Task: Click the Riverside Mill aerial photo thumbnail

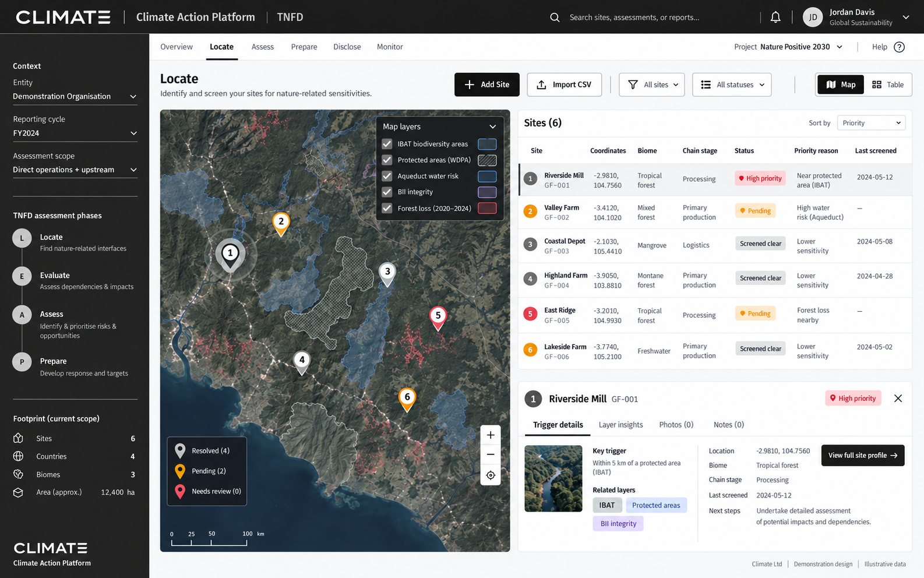Action: coord(553,479)
